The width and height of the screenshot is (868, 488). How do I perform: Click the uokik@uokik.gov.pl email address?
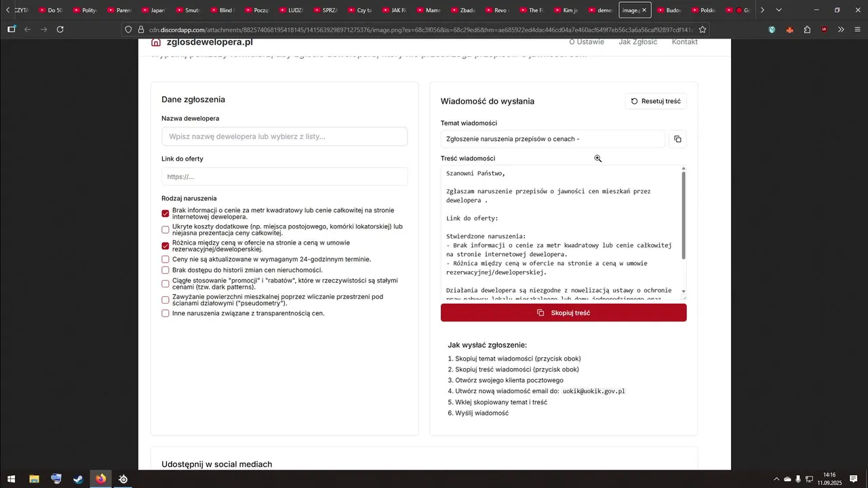coord(593,391)
